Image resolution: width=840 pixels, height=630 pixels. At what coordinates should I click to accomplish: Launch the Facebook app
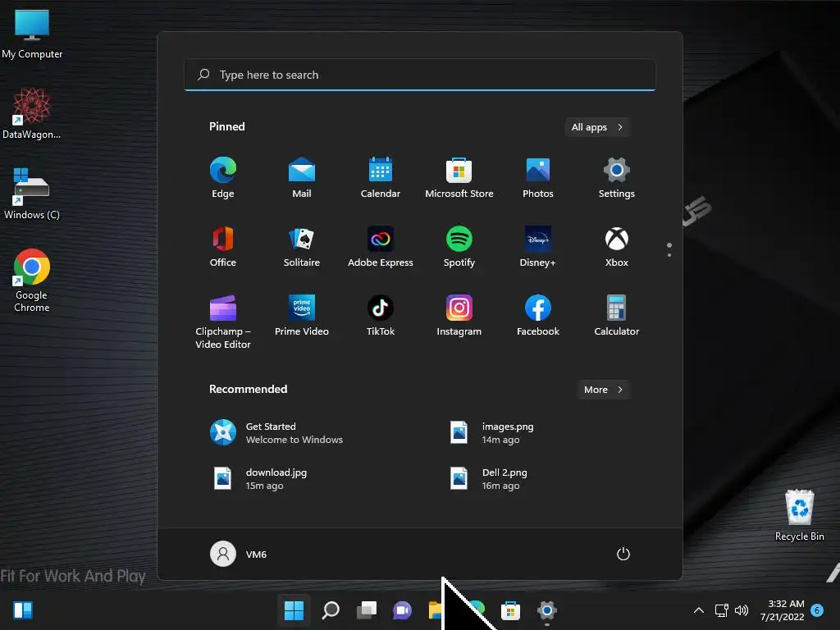click(538, 316)
